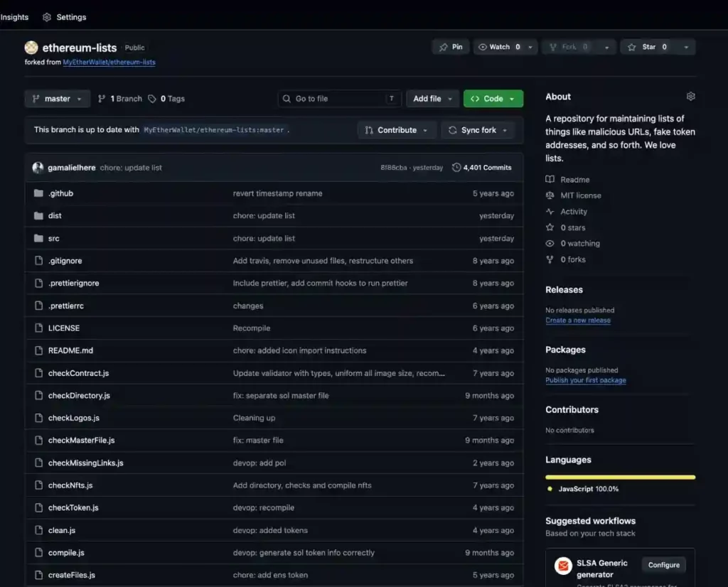Click the .prettierrc file icon
This screenshot has width=728, height=587.
click(x=39, y=306)
